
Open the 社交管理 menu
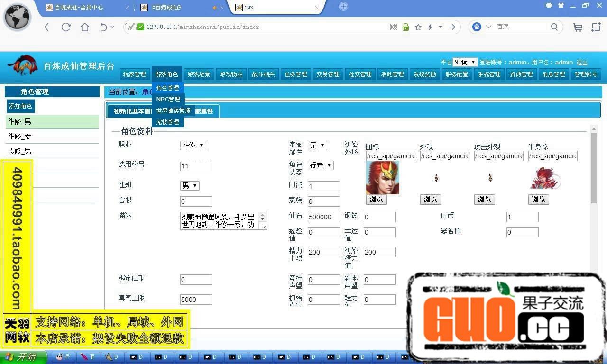point(360,74)
